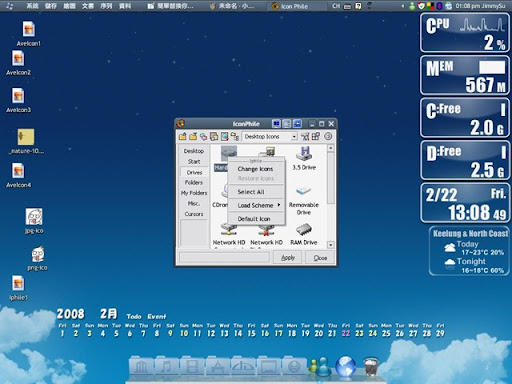
Task: Open the library folder in the dock
Action: pyautogui.click(x=141, y=367)
